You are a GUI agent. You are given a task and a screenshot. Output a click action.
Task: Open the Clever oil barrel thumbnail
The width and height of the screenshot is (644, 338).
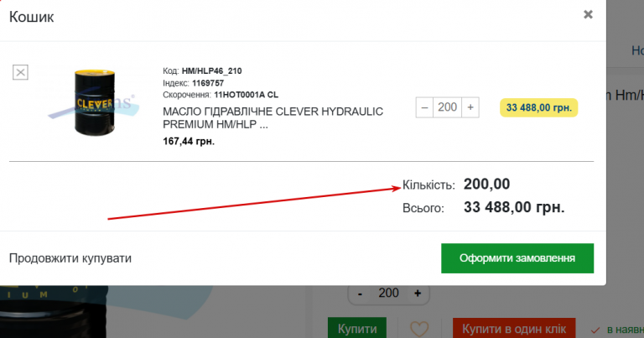[x=94, y=102]
